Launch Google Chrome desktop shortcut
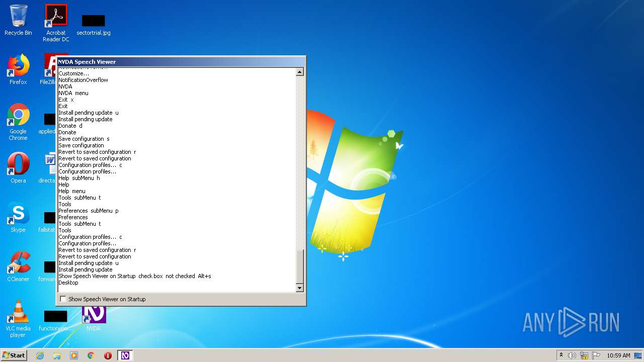This screenshot has height=362, width=644. tap(18, 122)
